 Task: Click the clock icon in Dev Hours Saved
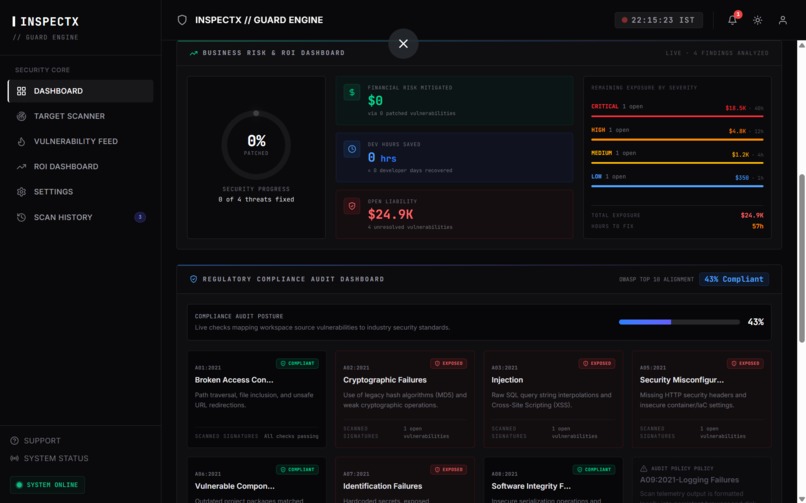pyautogui.click(x=352, y=149)
